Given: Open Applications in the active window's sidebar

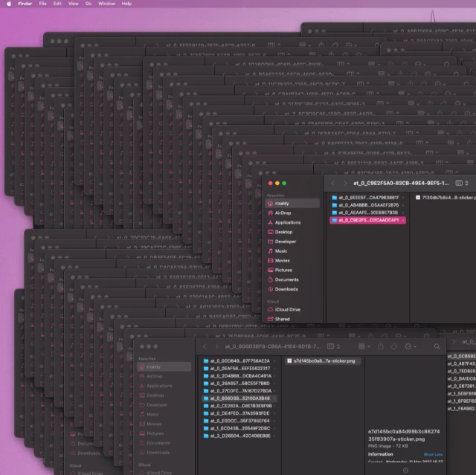Looking at the screenshot, I should tap(287, 222).
